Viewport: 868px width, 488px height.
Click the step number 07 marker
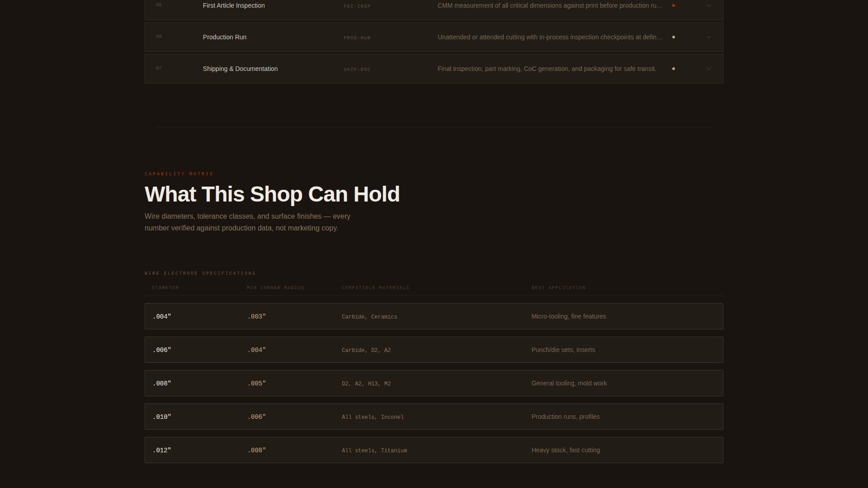(x=158, y=68)
